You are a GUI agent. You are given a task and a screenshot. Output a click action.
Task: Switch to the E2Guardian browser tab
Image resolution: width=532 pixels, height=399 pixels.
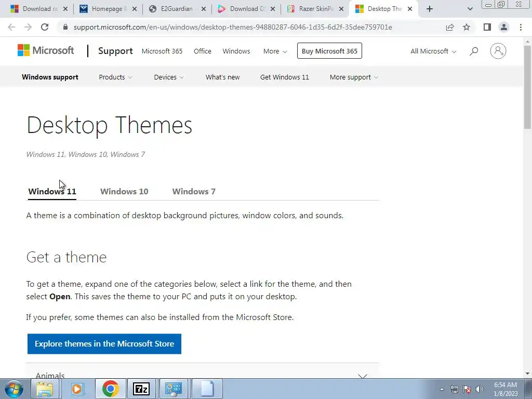177,9
